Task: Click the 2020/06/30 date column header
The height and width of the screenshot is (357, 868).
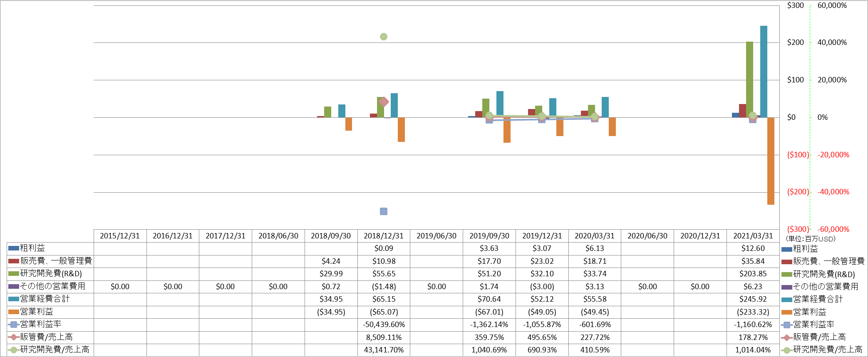Action: click(x=647, y=236)
